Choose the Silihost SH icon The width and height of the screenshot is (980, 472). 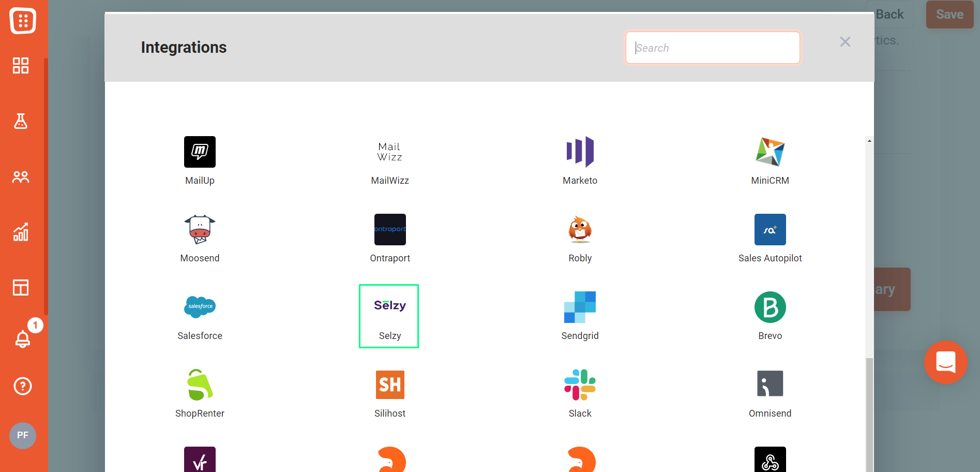(390, 385)
